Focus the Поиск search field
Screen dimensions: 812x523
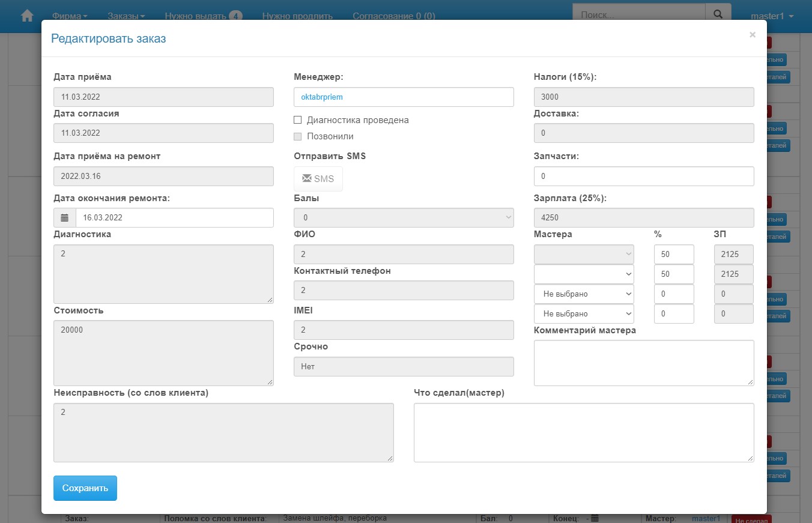click(x=638, y=15)
